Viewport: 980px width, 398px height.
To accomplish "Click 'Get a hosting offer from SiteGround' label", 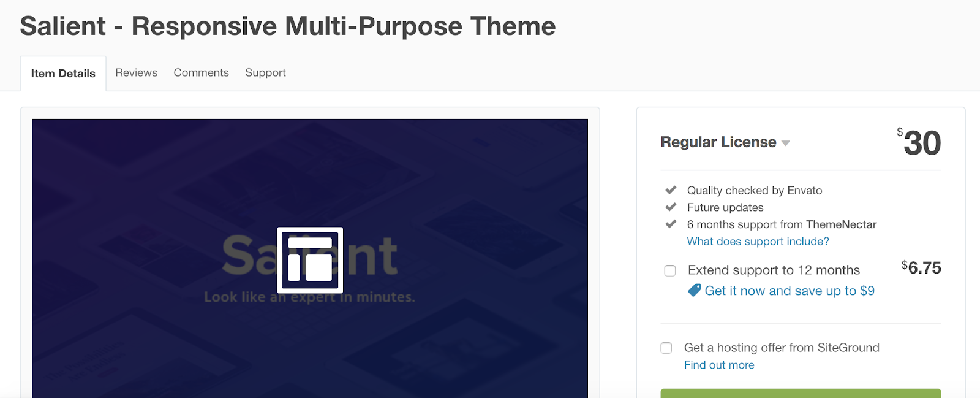I will tap(782, 348).
